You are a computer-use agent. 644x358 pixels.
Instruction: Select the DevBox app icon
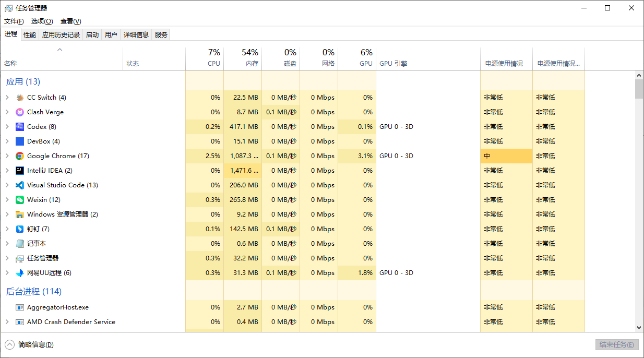point(20,141)
